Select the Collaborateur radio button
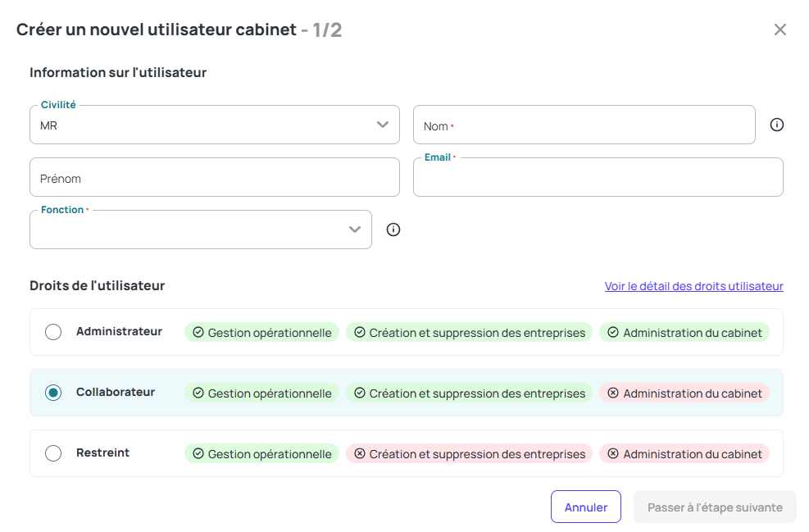 point(53,393)
